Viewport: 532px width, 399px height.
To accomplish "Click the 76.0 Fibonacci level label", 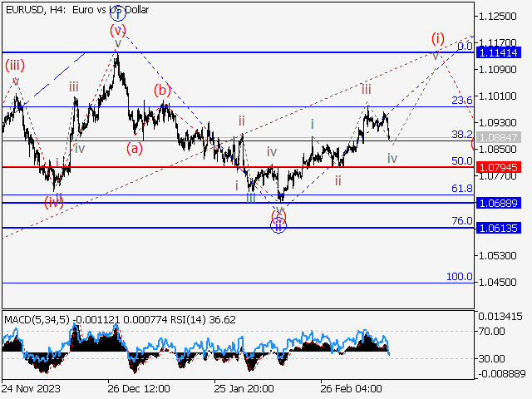I will [x=462, y=221].
